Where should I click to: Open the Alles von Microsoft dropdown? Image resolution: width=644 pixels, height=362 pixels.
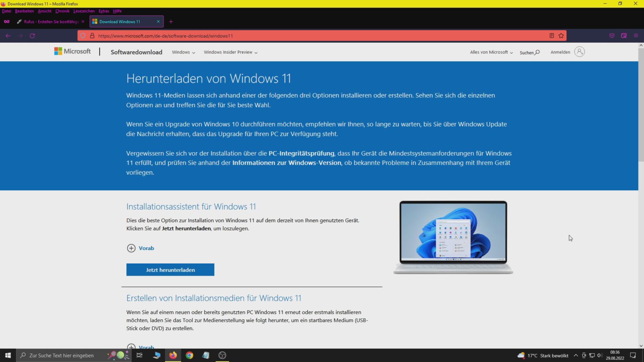(491, 52)
